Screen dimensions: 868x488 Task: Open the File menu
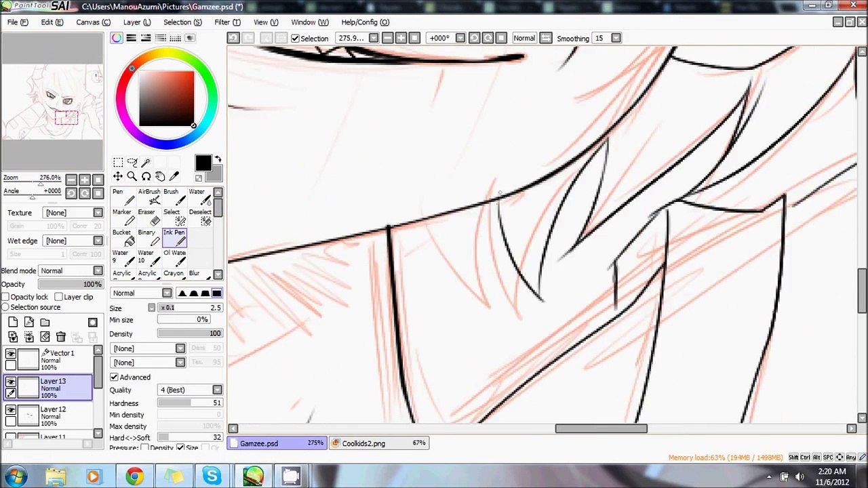click(x=18, y=22)
